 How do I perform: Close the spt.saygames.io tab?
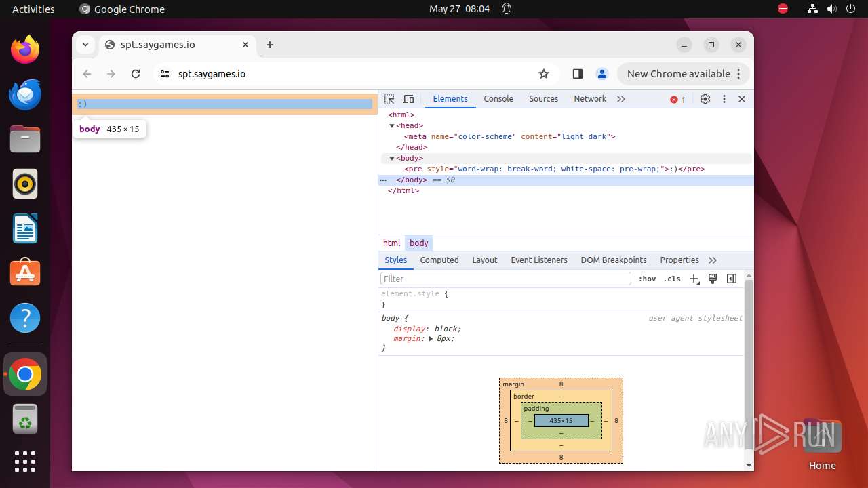coord(245,45)
